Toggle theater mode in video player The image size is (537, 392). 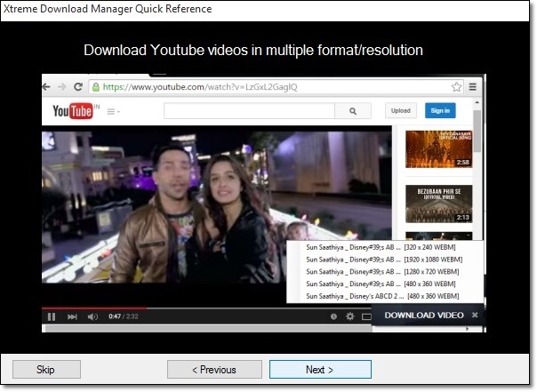click(366, 316)
